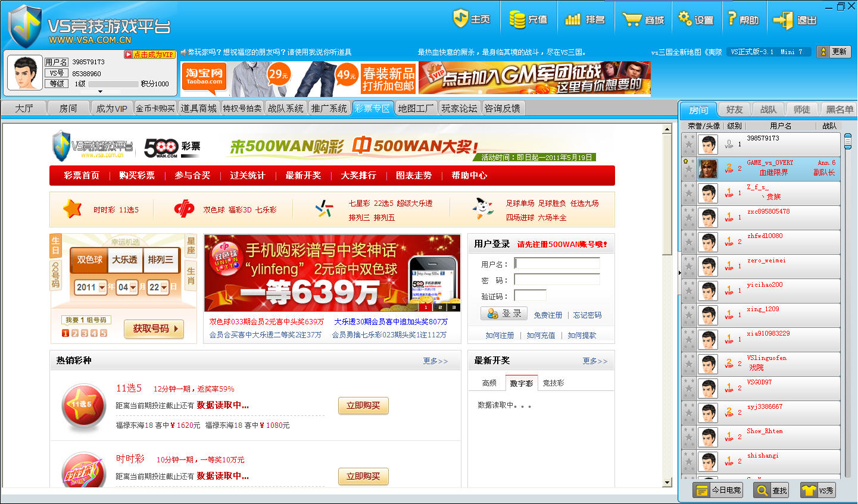The height and width of the screenshot is (504, 858).
Task: Click web page scrollbar down arrow
Action: point(667,483)
